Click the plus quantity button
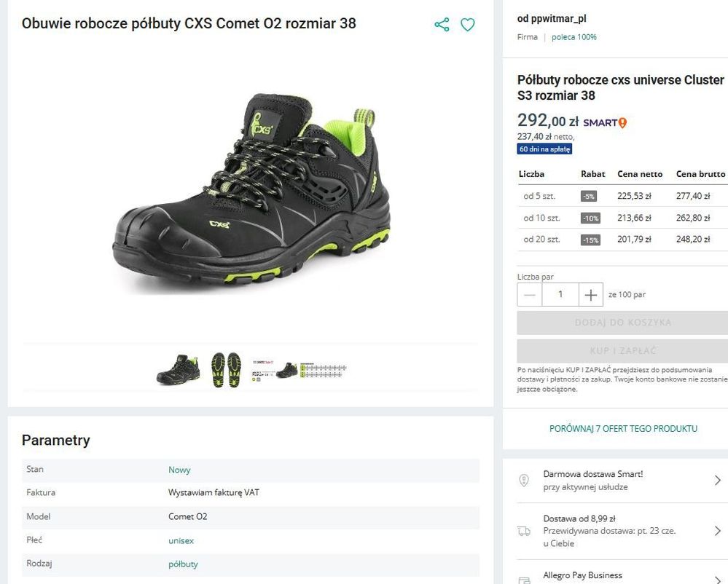The width and height of the screenshot is (728, 584). (x=591, y=295)
